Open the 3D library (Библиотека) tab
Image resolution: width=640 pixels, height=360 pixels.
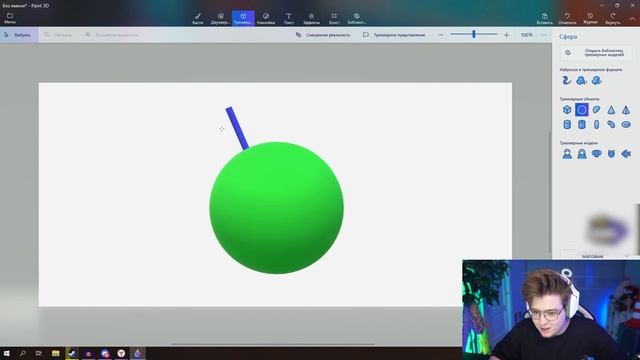[x=357, y=18]
